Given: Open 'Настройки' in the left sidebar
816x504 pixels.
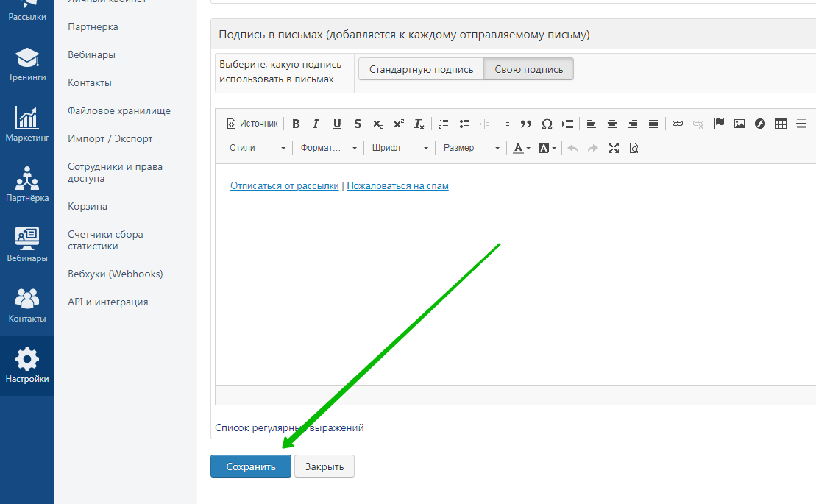Looking at the screenshot, I should [x=27, y=366].
